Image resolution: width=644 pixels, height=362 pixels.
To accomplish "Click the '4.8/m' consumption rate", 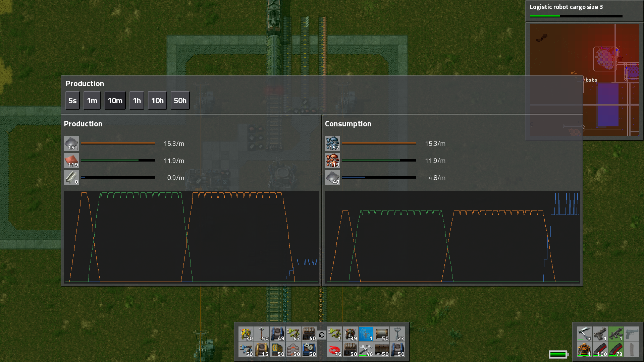I will tap(437, 178).
